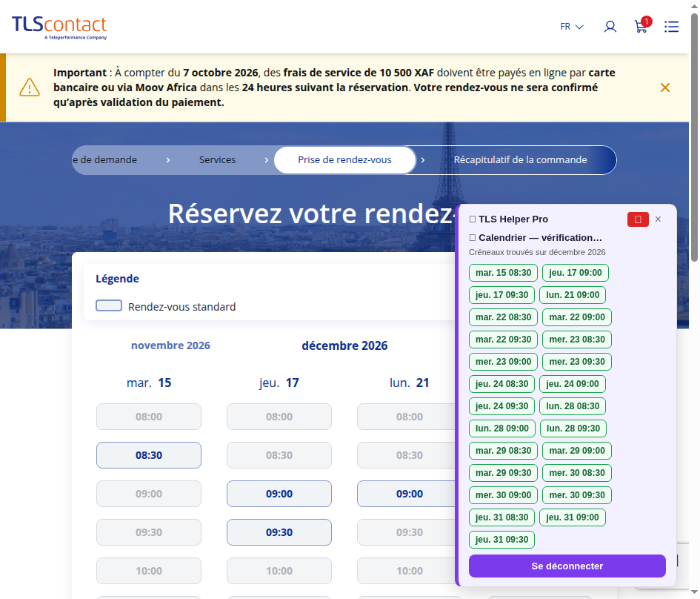
Task: Open the shopping cart icon
Action: pyautogui.click(x=642, y=26)
